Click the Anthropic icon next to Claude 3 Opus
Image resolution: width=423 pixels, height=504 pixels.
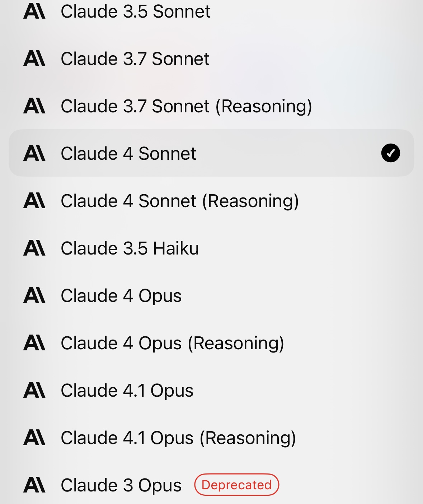tap(34, 485)
